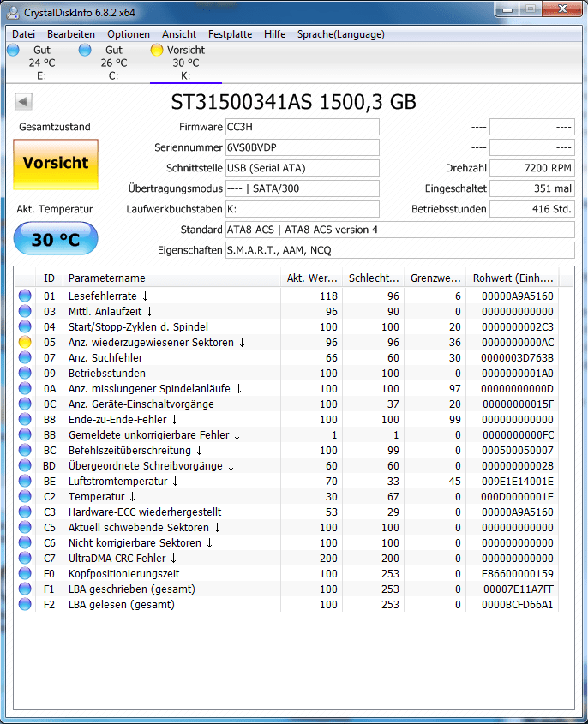Click the status orb of attribute C3 Hardware-ECC
This screenshot has width=588, height=724.
(25, 512)
